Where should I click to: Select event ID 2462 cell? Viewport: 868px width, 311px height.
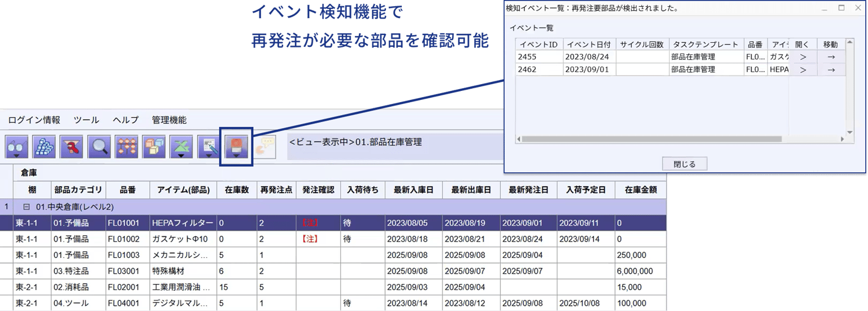[x=539, y=69]
